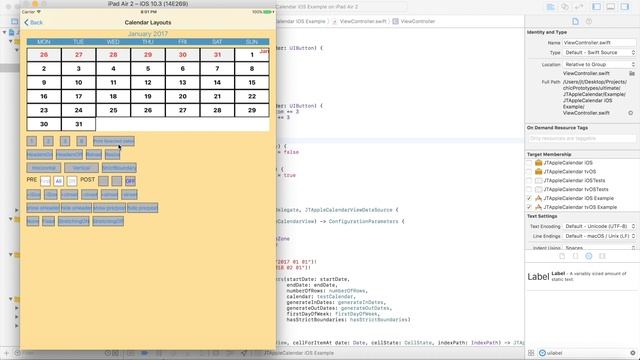Open the Object library
Screen dimensions: 640x360
tap(589, 256)
